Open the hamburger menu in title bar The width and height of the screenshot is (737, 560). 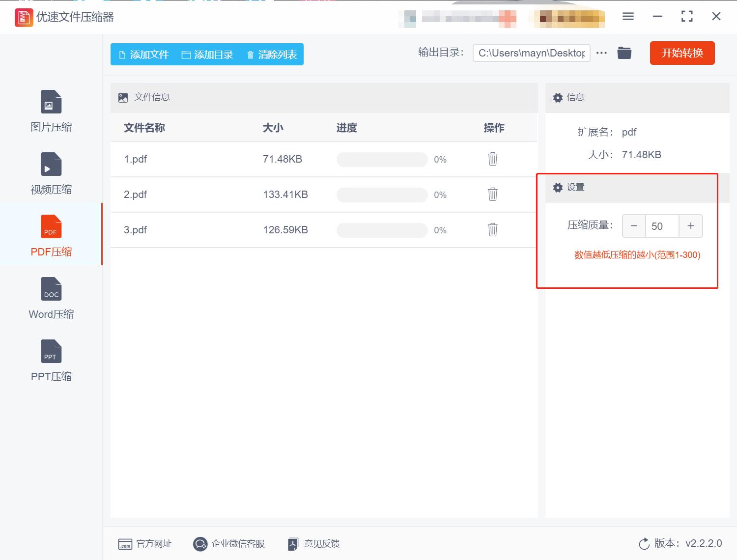coord(627,16)
